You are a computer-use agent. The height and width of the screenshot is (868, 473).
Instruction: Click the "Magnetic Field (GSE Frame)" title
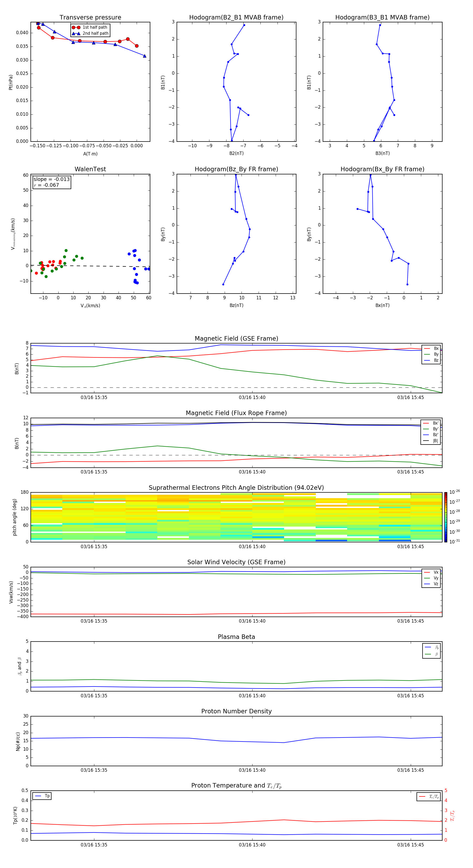(x=236, y=339)
